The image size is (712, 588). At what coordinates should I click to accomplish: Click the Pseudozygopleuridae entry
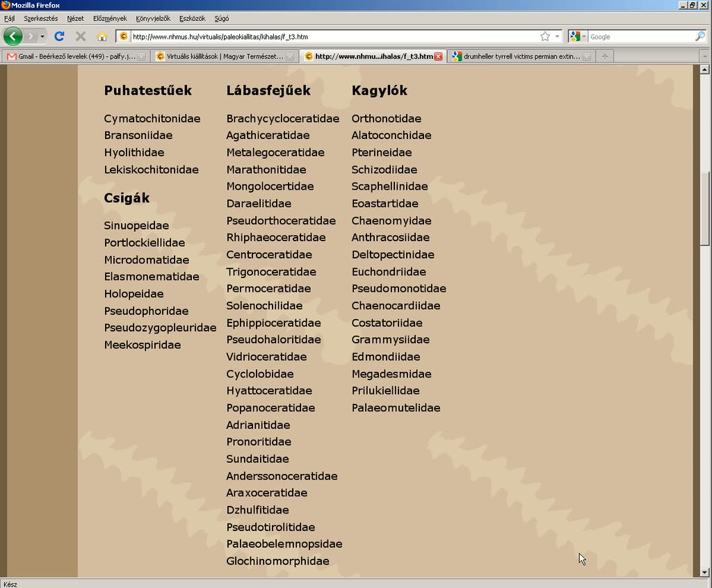tap(161, 328)
